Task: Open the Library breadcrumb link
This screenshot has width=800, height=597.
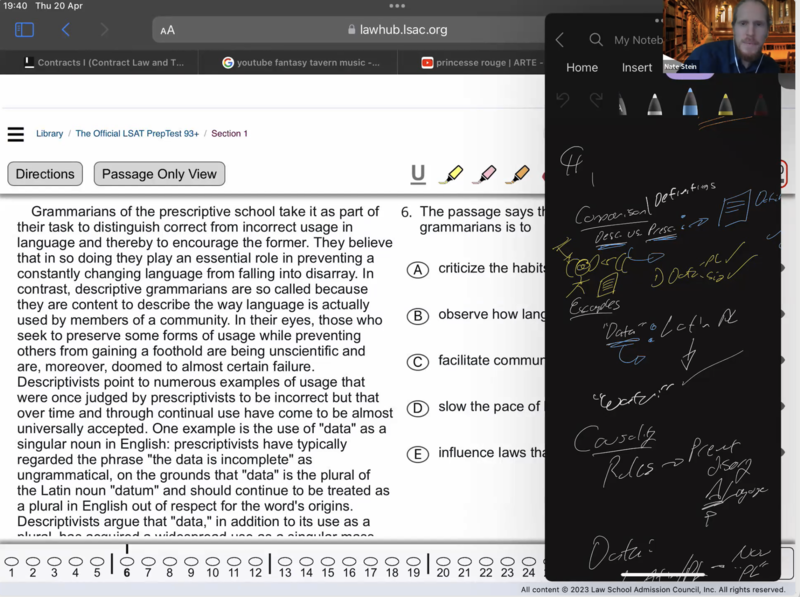Action: [x=49, y=134]
